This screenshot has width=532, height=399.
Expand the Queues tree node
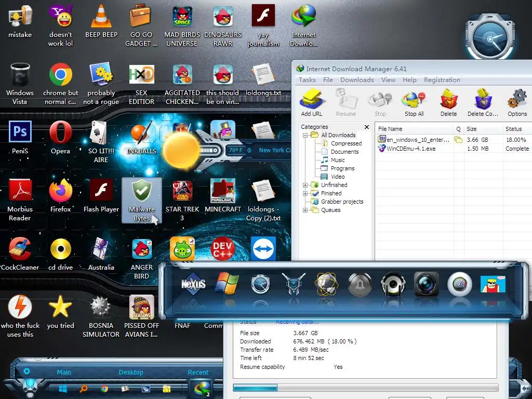tap(305, 210)
